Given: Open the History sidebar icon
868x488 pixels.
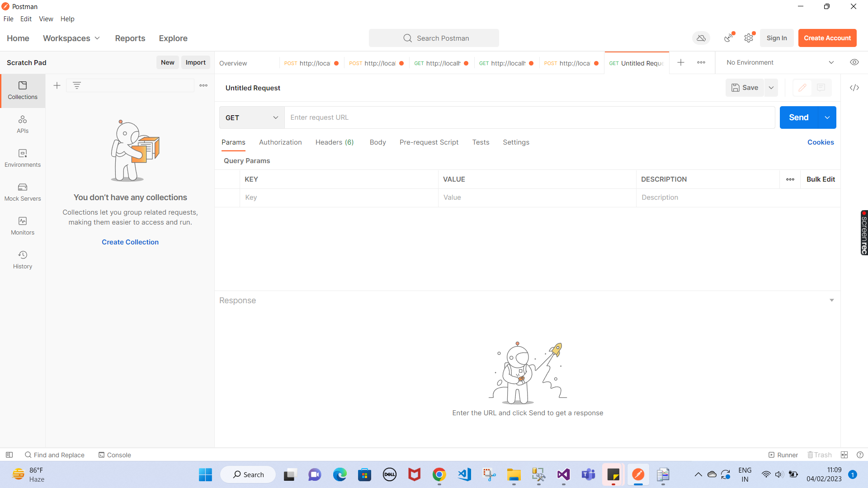Looking at the screenshot, I should click(23, 260).
